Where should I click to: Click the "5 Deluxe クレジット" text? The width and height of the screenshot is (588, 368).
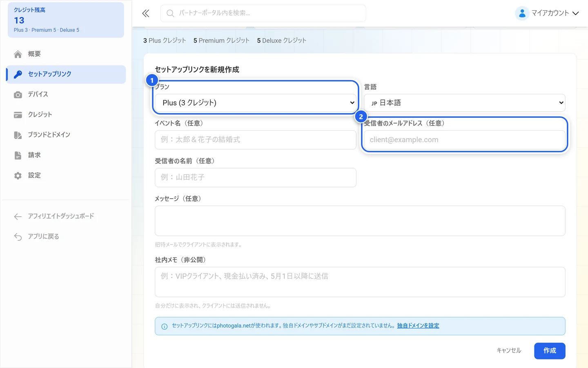coord(282,40)
